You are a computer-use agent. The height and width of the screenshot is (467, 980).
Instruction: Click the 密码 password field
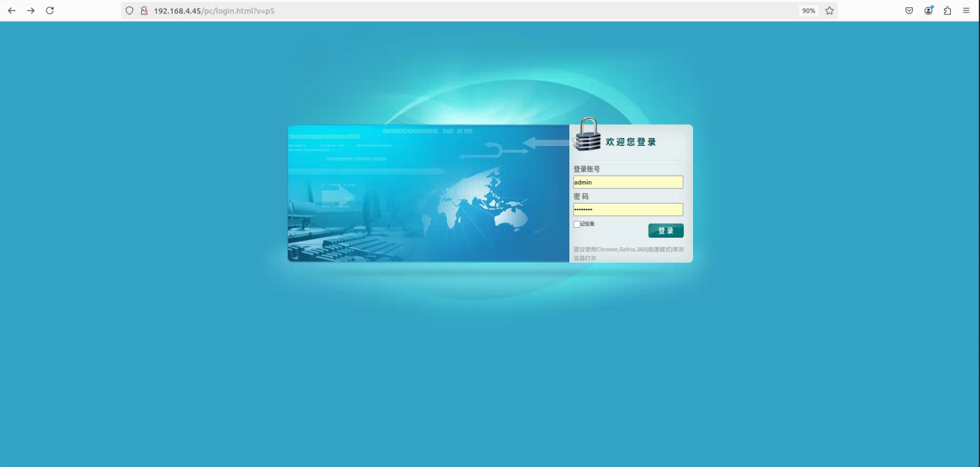pos(628,210)
